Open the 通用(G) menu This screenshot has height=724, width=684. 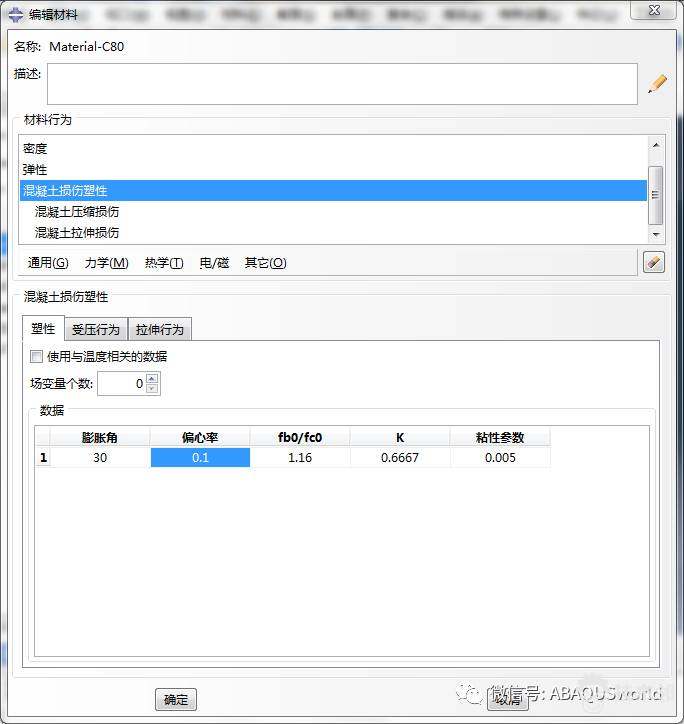point(48,263)
